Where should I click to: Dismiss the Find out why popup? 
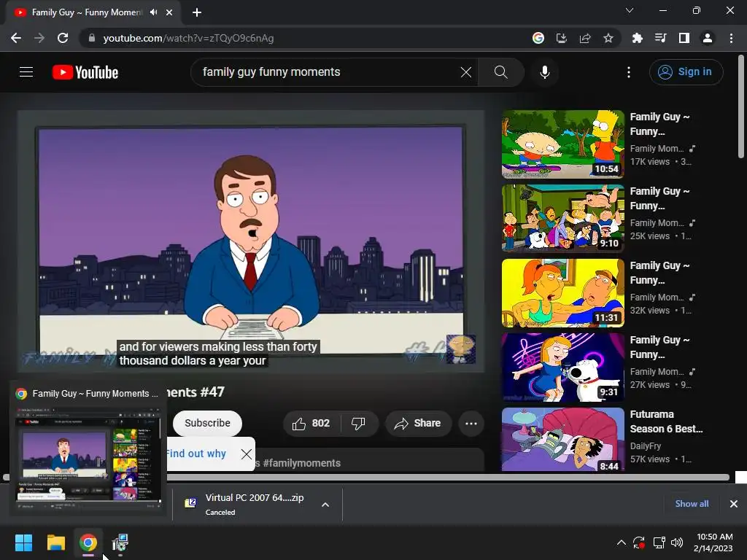pyautogui.click(x=247, y=454)
